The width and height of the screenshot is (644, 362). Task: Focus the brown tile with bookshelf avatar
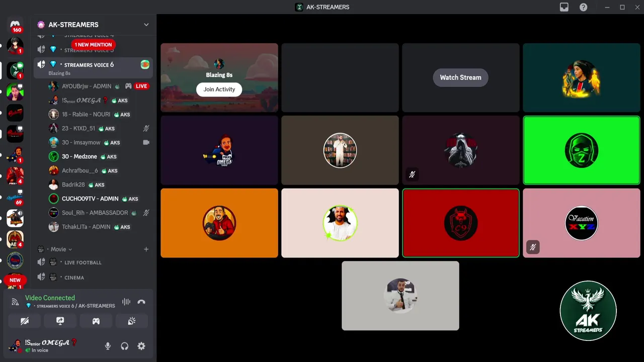pyautogui.click(x=340, y=150)
